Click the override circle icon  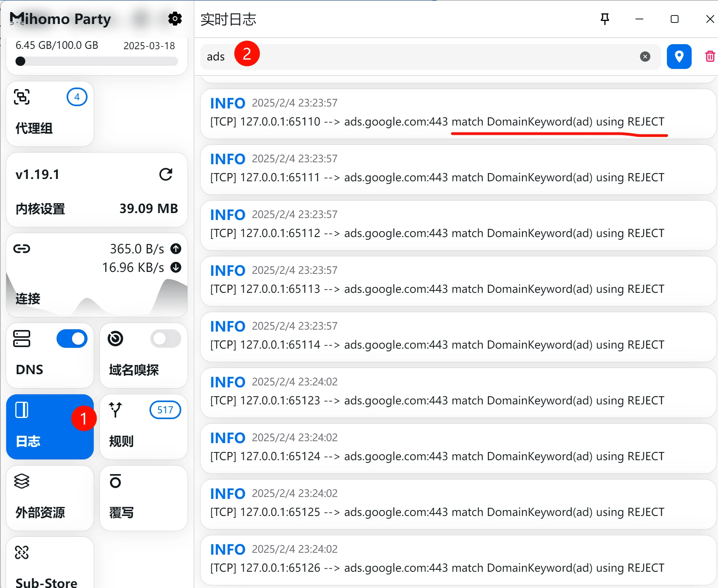pyautogui.click(x=115, y=481)
